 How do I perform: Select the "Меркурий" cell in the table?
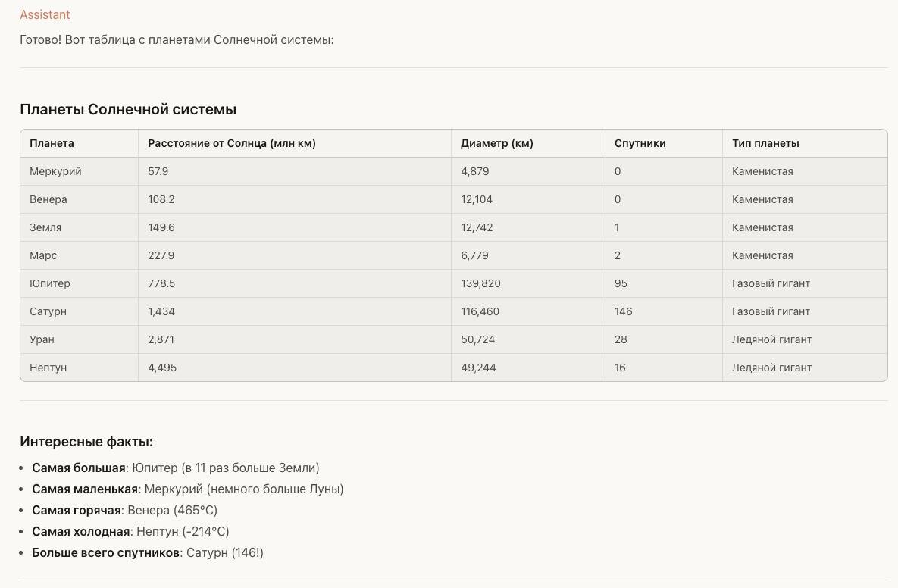pyautogui.click(x=55, y=171)
